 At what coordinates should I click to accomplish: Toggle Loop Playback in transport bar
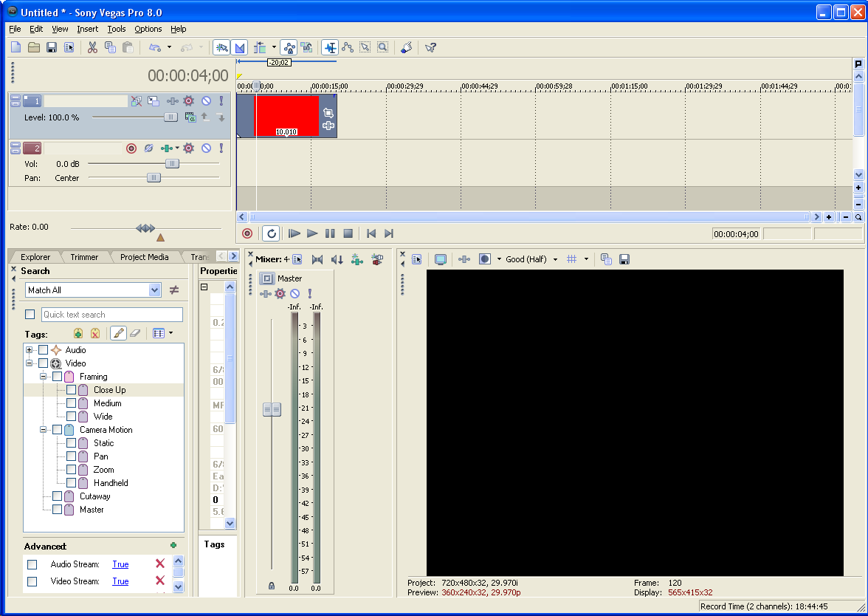click(x=272, y=233)
